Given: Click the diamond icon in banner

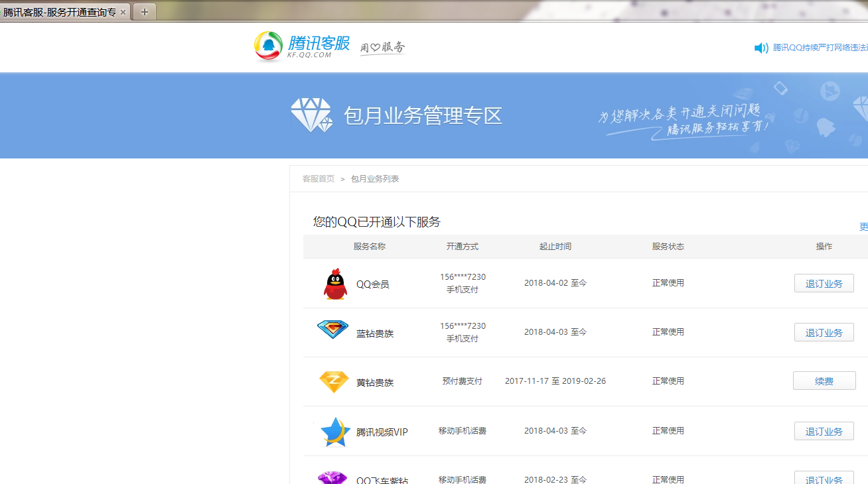Looking at the screenshot, I should coord(311,115).
